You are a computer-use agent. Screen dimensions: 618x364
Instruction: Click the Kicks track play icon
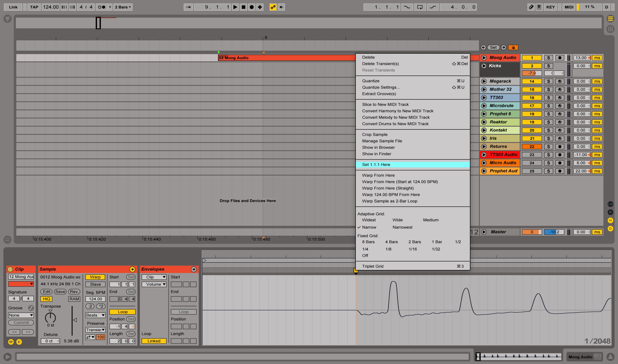point(484,66)
